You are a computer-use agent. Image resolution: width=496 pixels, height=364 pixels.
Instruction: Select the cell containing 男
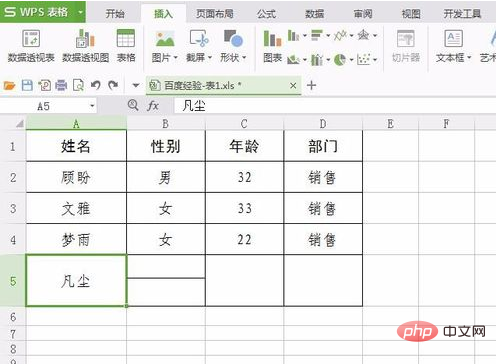pyautogui.click(x=166, y=177)
